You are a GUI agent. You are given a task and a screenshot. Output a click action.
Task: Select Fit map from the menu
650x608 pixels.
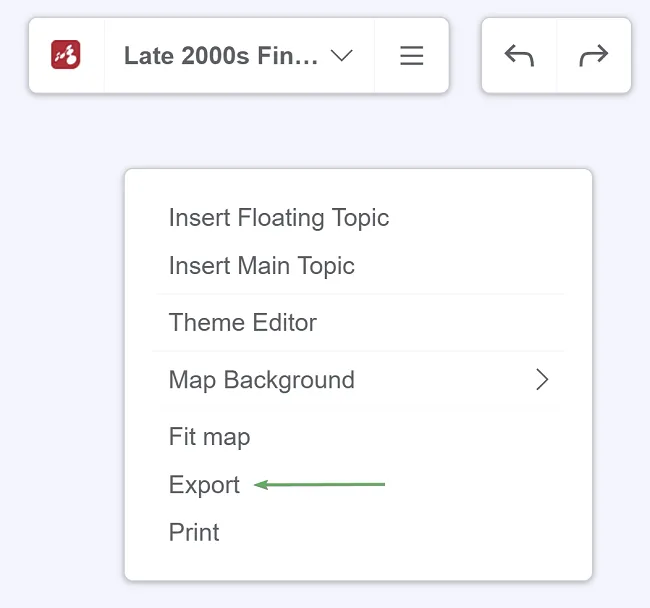tap(209, 437)
